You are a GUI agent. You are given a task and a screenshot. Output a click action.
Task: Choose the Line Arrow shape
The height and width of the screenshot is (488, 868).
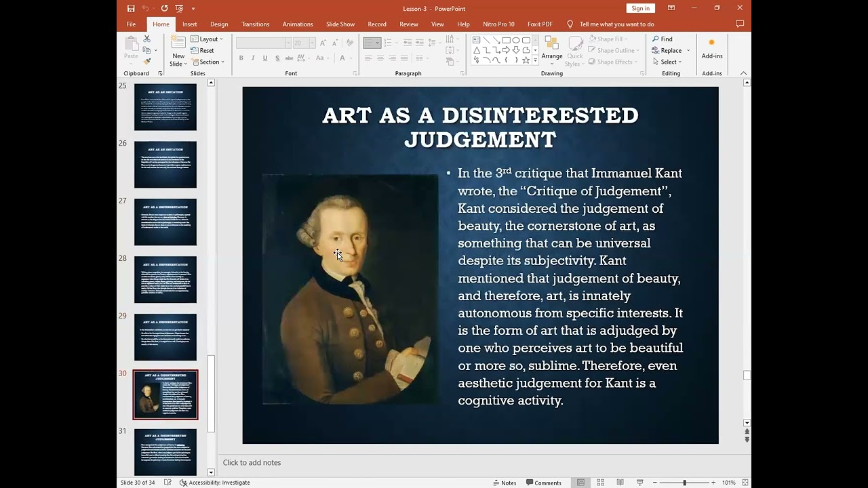coord(496,40)
